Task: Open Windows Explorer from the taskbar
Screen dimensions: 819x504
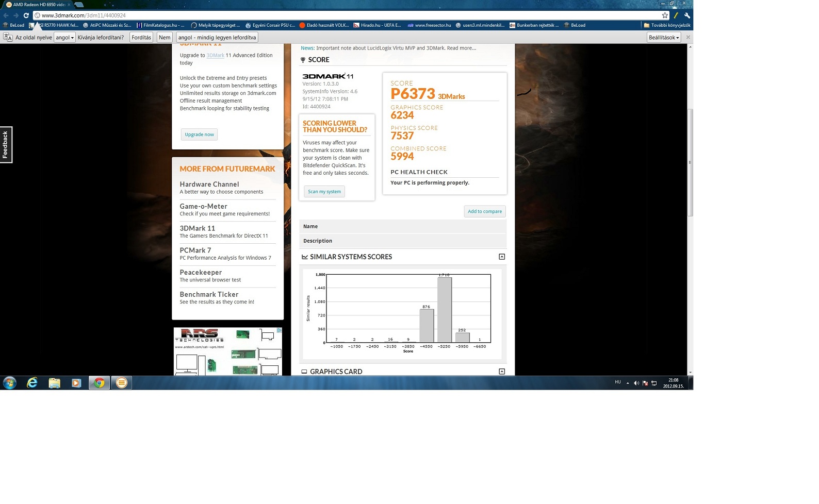Action: 54,383
